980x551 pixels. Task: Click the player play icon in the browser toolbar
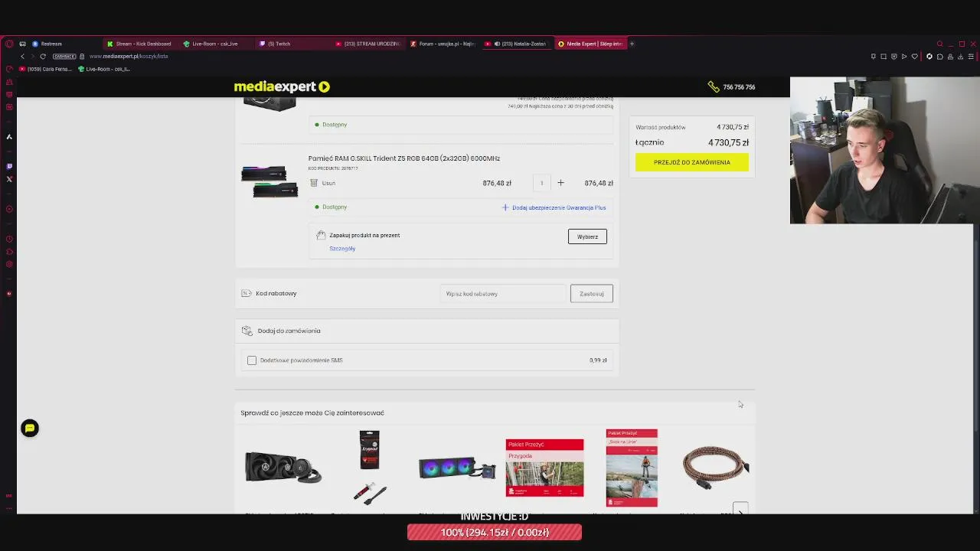[x=904, y=56]
